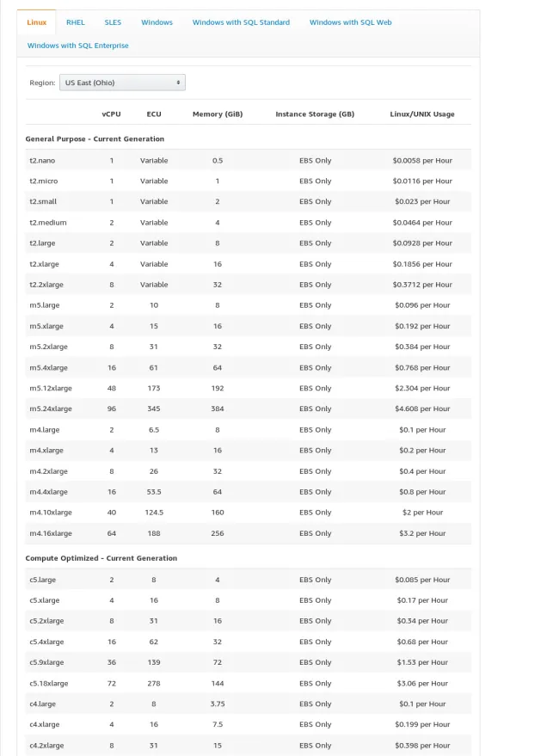Open the Windows tab
The width and height of the screenshot is (559, 756).
click(x=157, y=22)
